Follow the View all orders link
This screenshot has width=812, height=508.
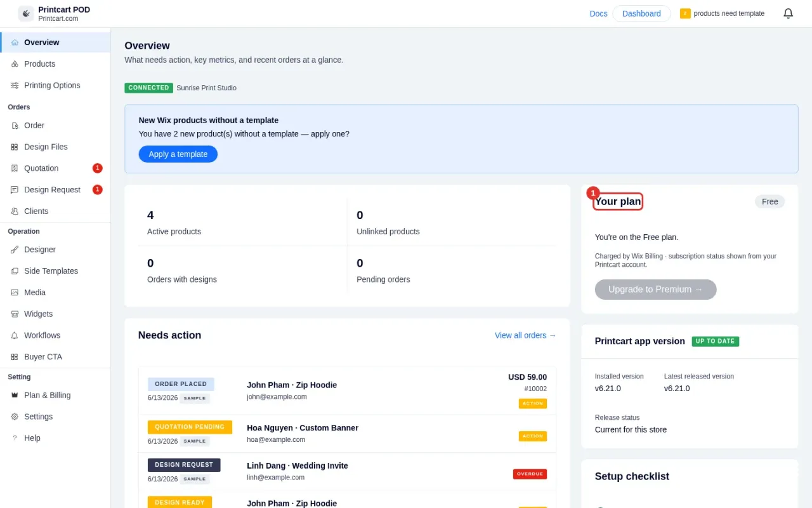point(525,335)
